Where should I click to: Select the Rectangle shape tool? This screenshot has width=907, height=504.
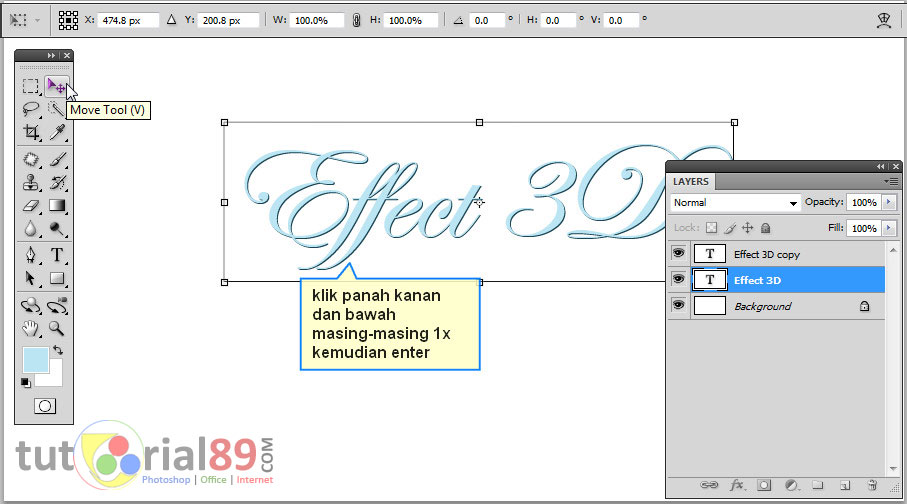pos(57,278)
